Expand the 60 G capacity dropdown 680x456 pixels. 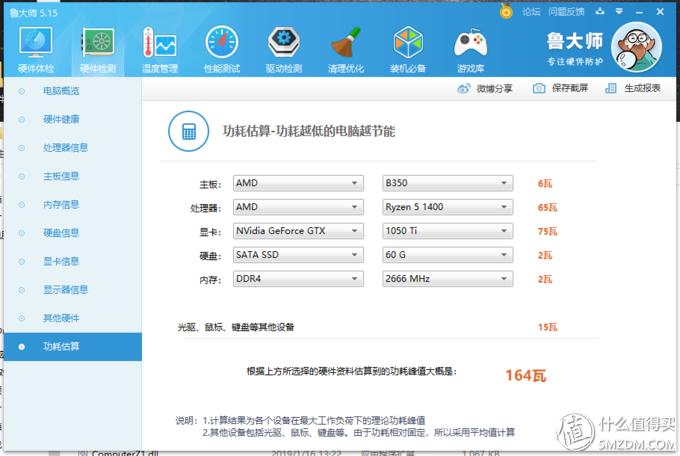point(448,255)
